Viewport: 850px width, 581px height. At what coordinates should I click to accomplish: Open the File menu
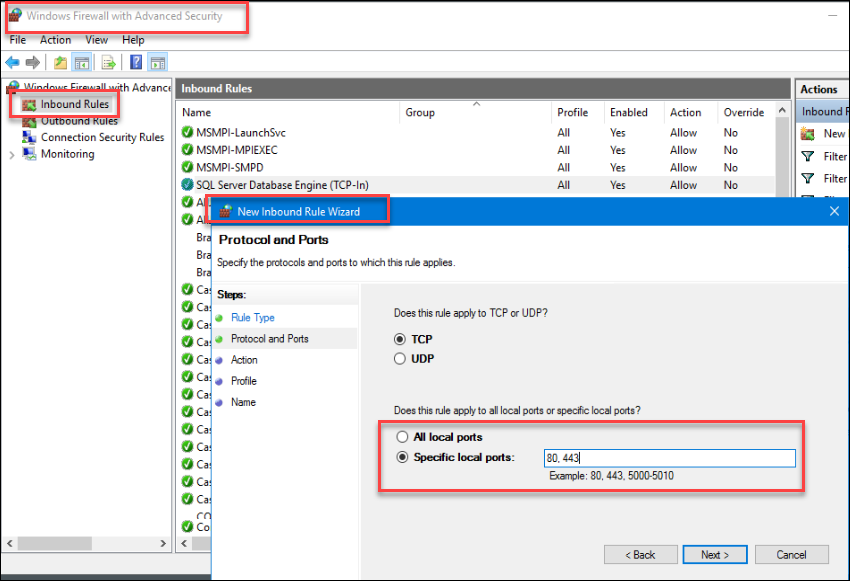[18, 40]
